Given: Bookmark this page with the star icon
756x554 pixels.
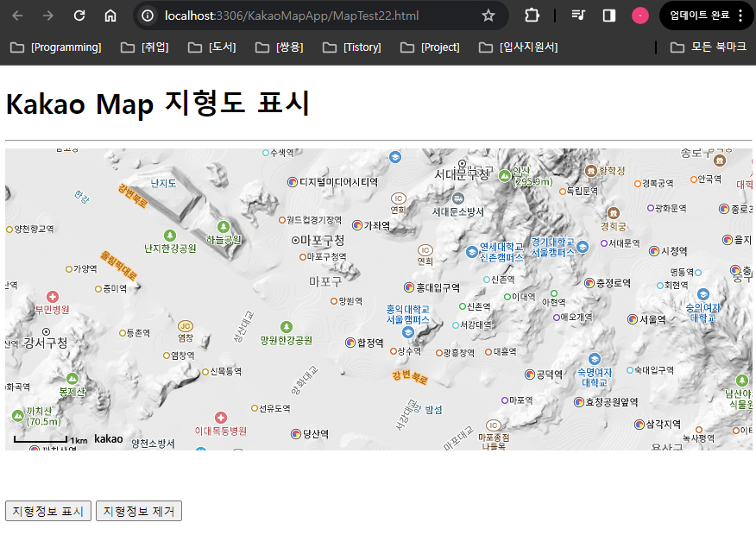Looking at the screenshot, I should (x=488, y=16).
